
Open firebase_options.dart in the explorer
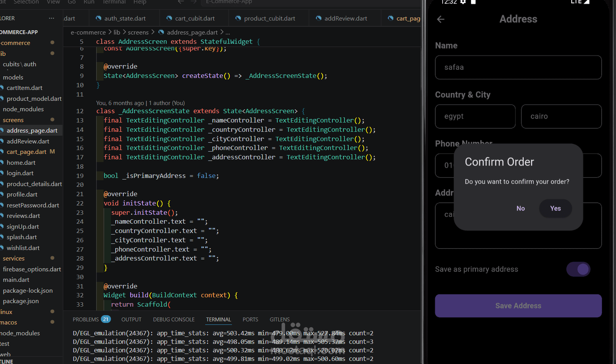pos(31,269)
